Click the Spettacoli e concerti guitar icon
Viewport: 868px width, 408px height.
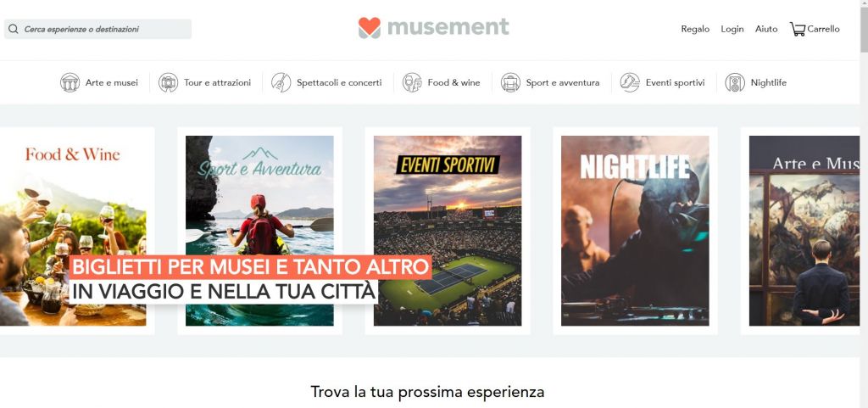281,82
